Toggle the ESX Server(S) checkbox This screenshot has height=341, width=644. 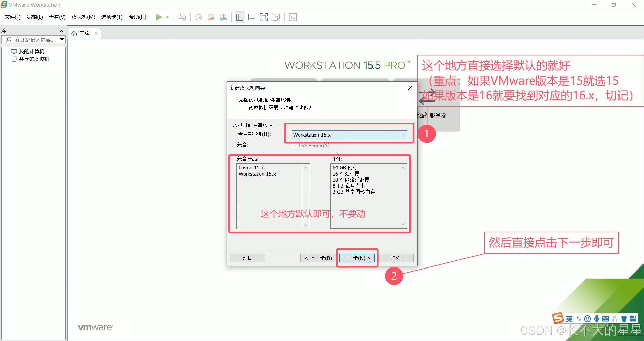(x=295, y=145)
